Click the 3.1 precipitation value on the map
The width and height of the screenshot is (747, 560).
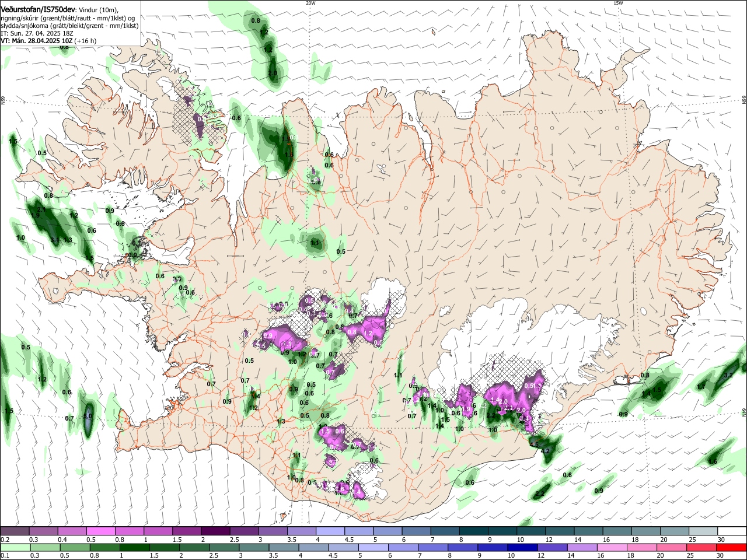[x=54, y=240]
